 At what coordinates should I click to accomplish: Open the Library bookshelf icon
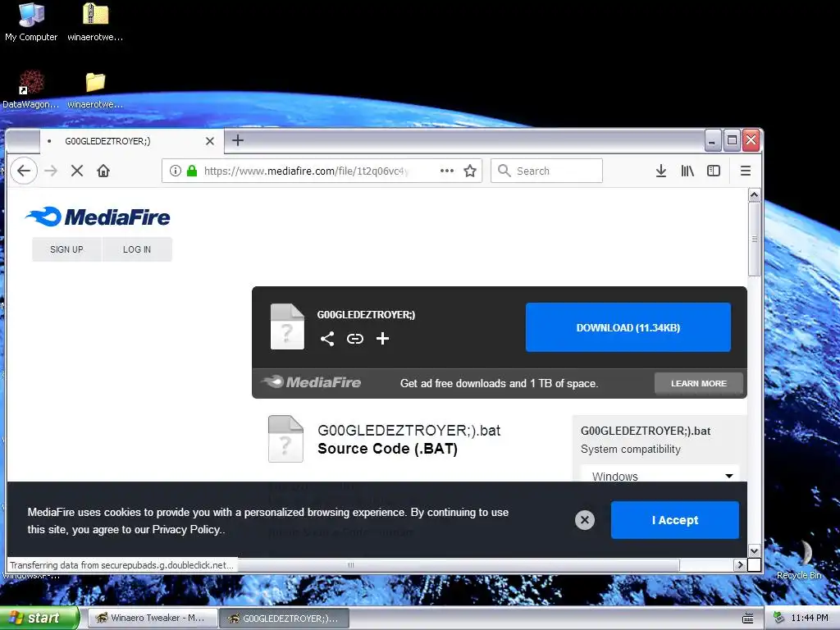point(687,171)
